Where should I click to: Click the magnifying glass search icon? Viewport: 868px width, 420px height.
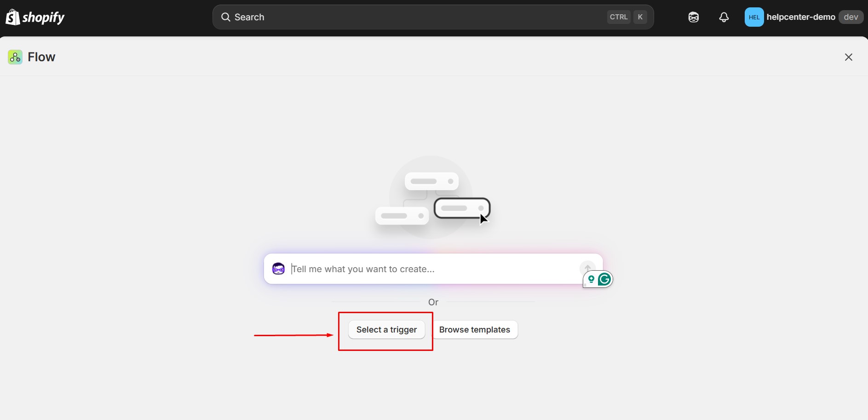pyautogui.click(x=225, y=17)
